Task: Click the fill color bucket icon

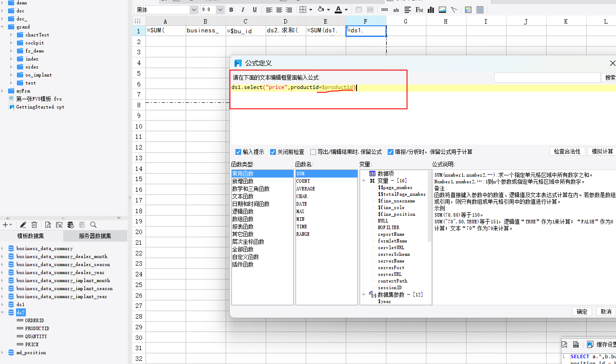Action: 320,10
